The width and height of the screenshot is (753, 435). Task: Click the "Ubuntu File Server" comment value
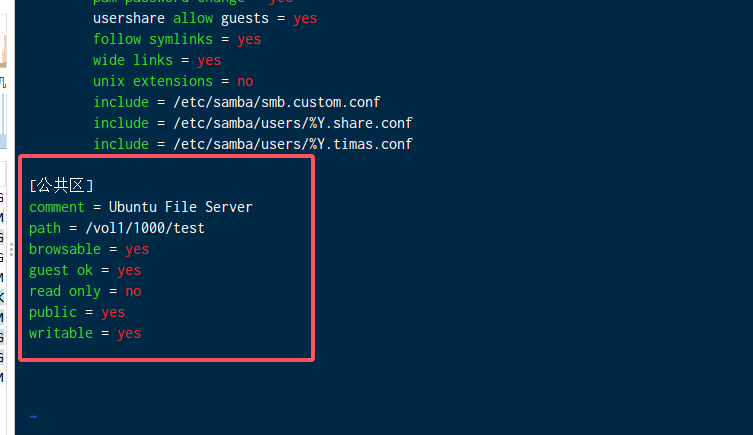click(x=181, y=207)
